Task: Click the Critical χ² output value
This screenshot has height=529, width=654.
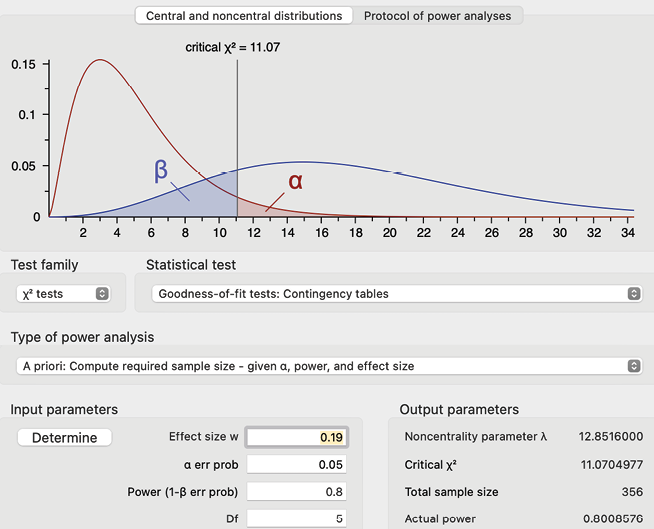Action: click(x=609, y=465)
